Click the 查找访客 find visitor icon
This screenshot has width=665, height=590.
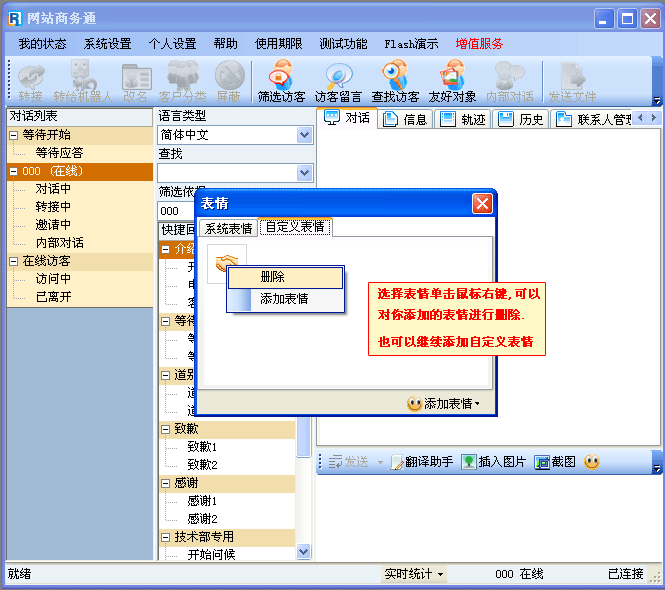pyautogui.click(x=395, y=81)
